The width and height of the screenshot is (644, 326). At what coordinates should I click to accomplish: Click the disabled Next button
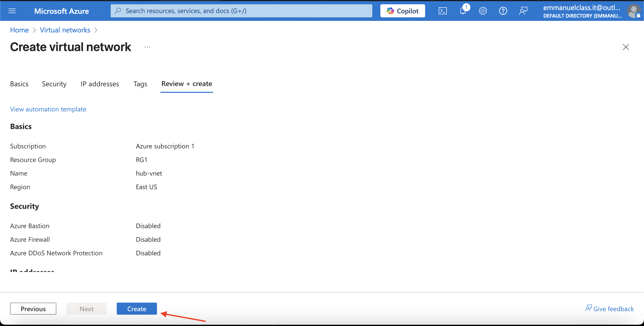(87, 309)
